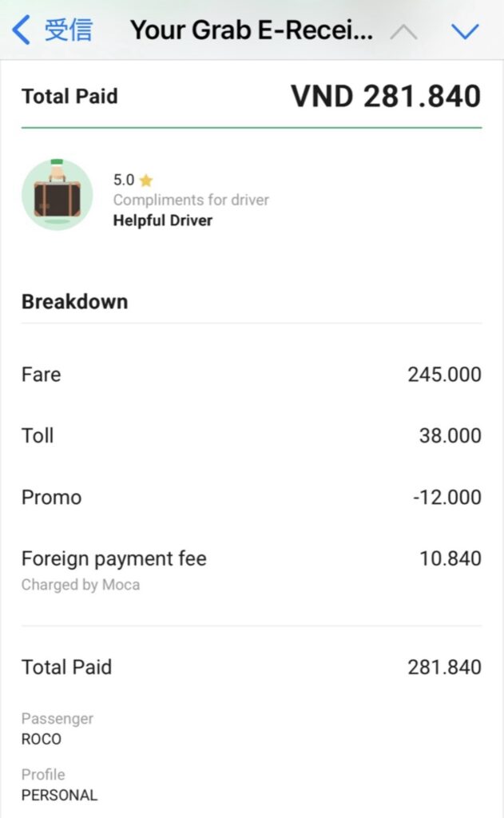Go back to 受信 inbox
Image resolution: width=504 pixels, height=818 pixels.
68,31
